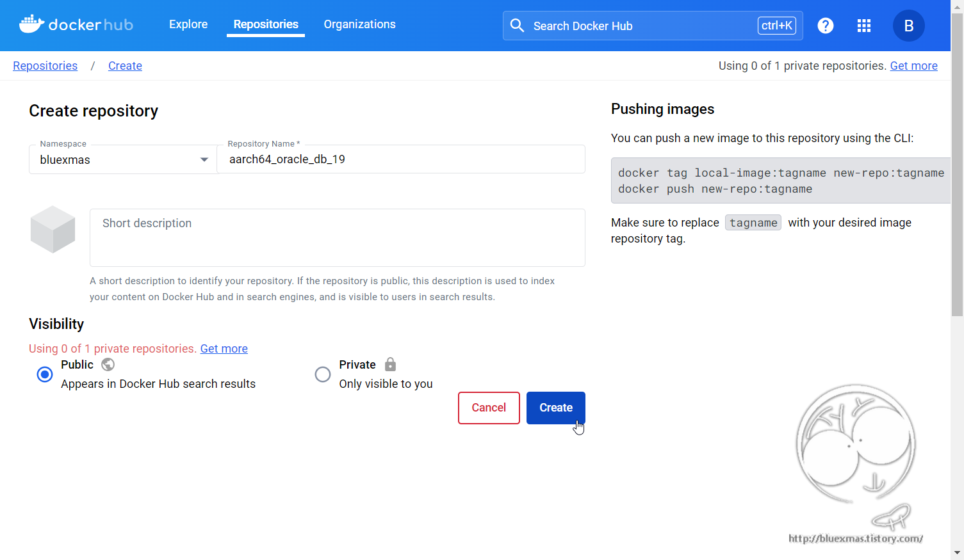
Task: Switch to the Repositories tab
Action: pos(266,24)
